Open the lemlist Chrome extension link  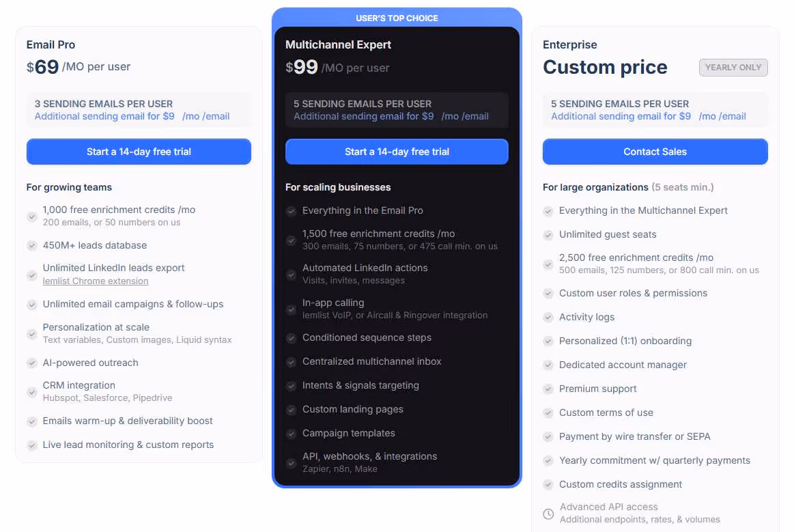tap(95, 281)
